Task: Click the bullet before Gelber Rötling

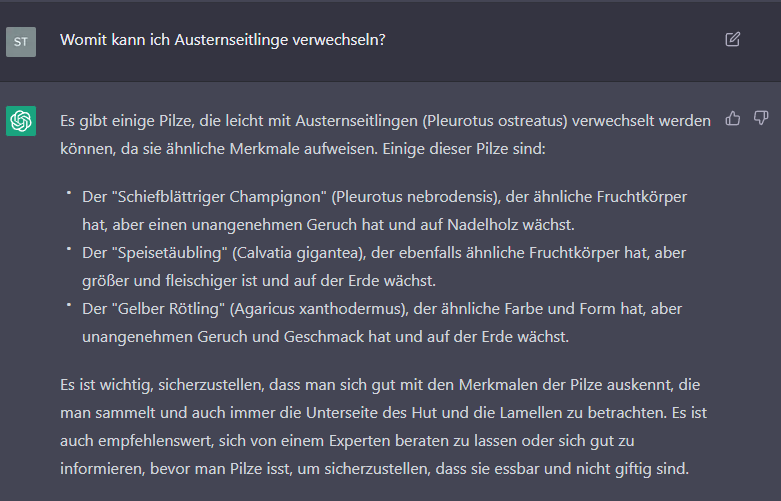Action: coord(69,305)
